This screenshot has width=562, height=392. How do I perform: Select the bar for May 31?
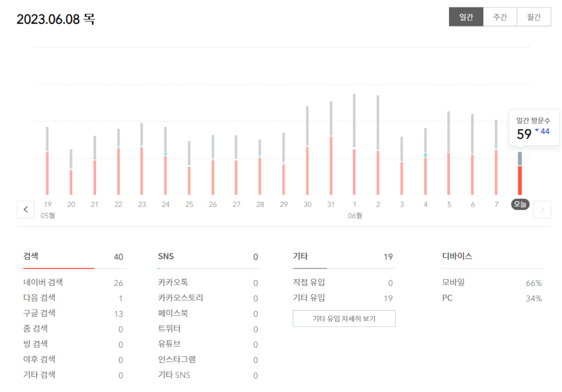coord(331,148)
